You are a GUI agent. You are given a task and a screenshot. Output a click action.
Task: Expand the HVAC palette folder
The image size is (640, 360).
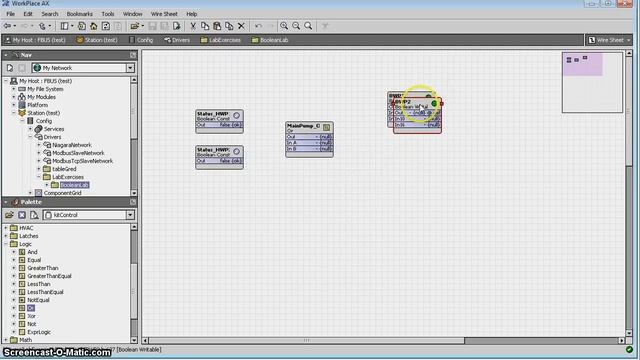[6, 228]
